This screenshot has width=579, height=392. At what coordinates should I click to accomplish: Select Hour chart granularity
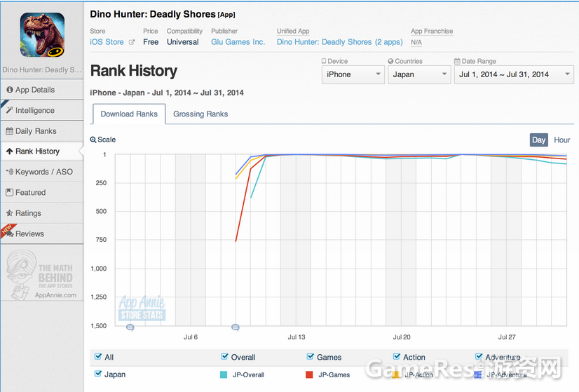(x=561, y=140)
